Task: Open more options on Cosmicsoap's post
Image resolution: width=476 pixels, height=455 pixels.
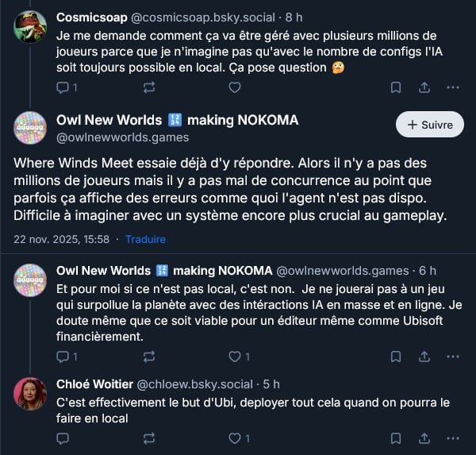Action: (453, 87)
